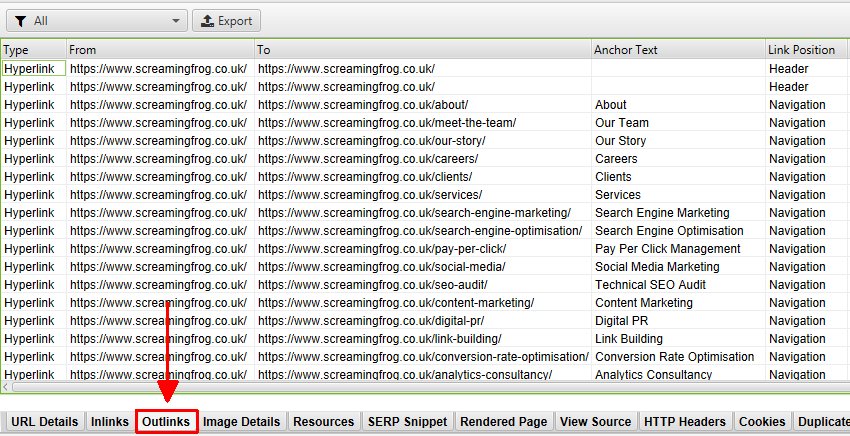
Task: Switch to the URL Details tab
Action: point(44,422)
